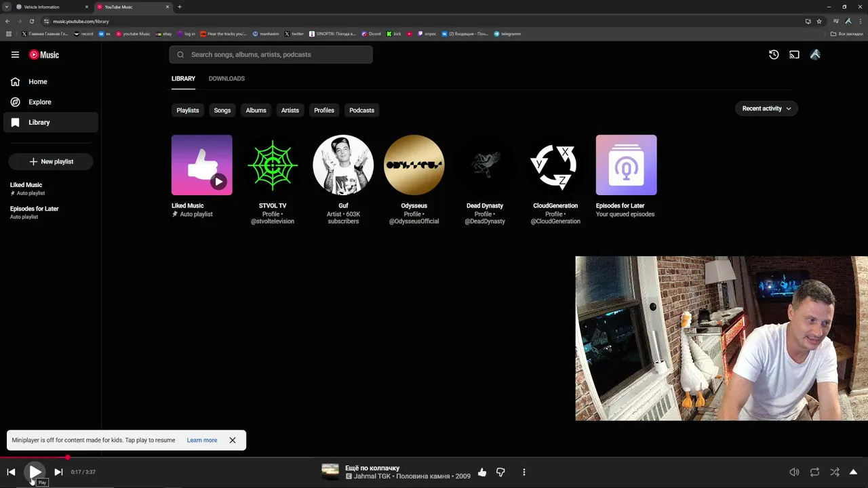Open the 'twitter' bookmark
The image size is (868, 488).
294,34
